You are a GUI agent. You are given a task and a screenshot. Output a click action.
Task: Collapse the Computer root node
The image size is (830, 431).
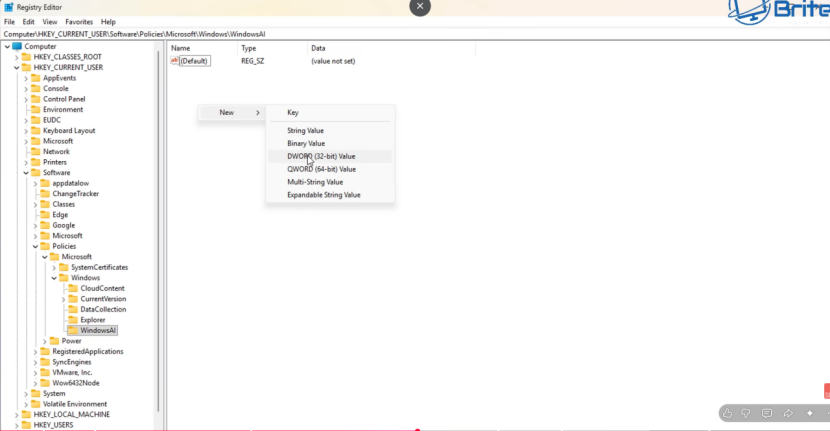click(x=7, y=47)
